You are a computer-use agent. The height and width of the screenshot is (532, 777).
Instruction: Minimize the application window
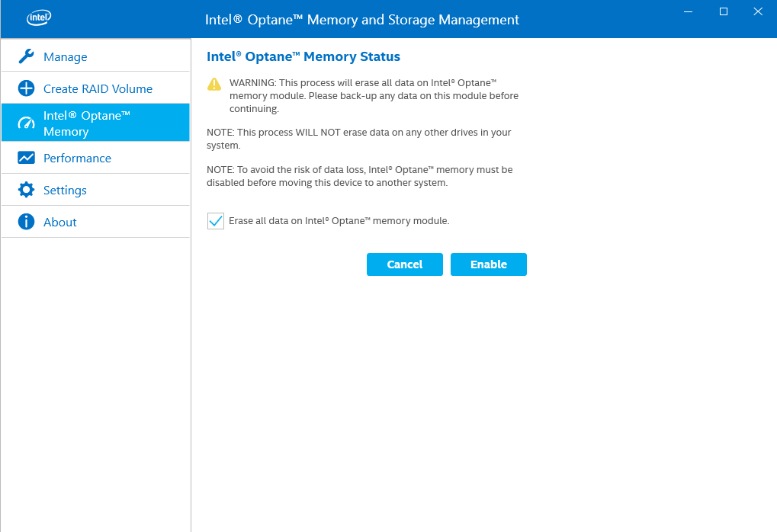pyautogui.click(x=688, y=11)
